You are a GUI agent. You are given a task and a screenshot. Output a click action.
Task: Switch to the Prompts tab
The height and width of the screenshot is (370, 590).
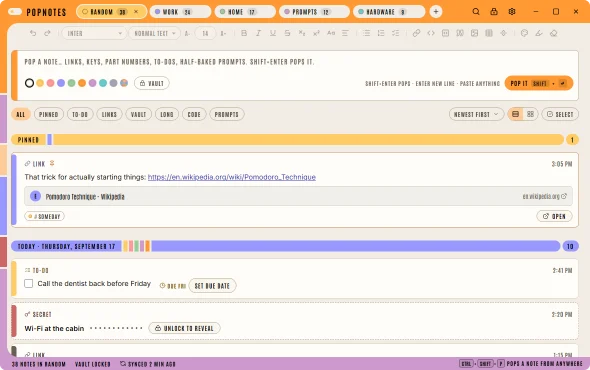pyautogui.click(x=314, y=12)
